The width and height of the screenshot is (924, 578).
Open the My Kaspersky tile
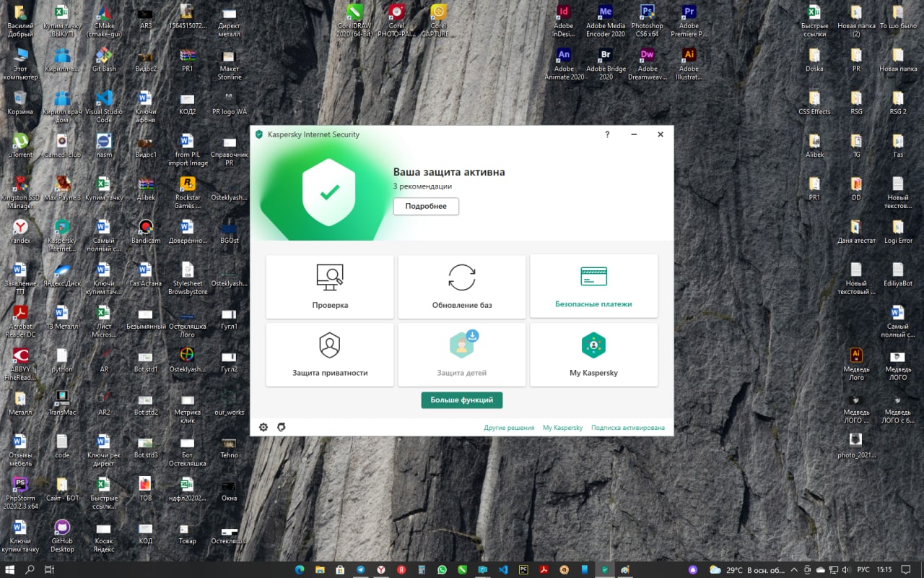[x=593, y=355]
